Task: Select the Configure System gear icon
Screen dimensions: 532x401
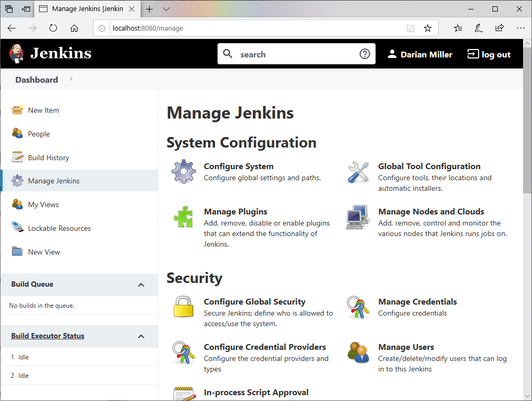Action: tap(183, 171)
